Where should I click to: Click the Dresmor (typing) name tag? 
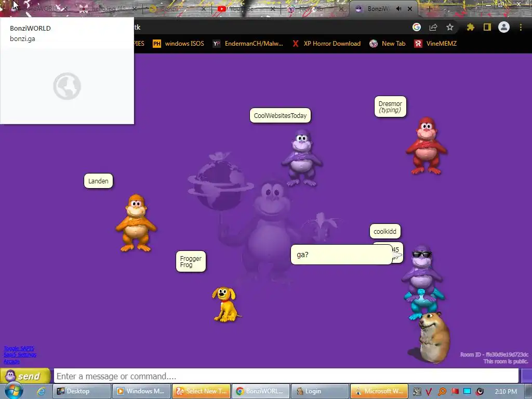(390, 107)
